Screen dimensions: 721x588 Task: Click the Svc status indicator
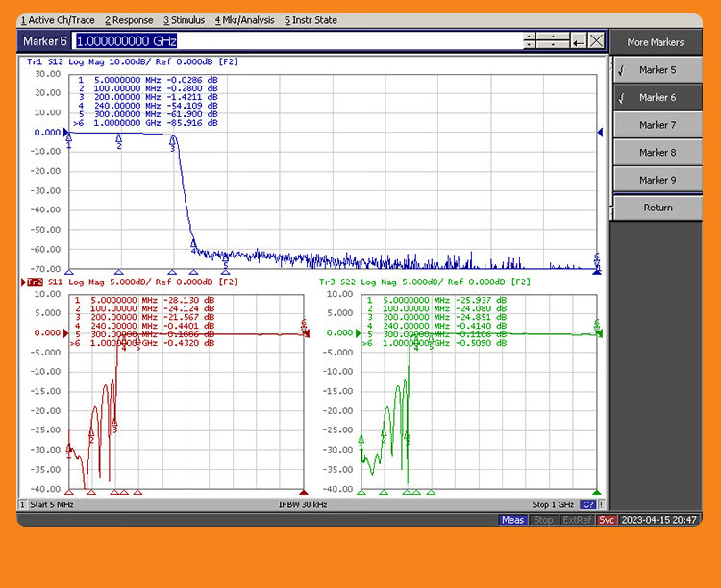607,520
